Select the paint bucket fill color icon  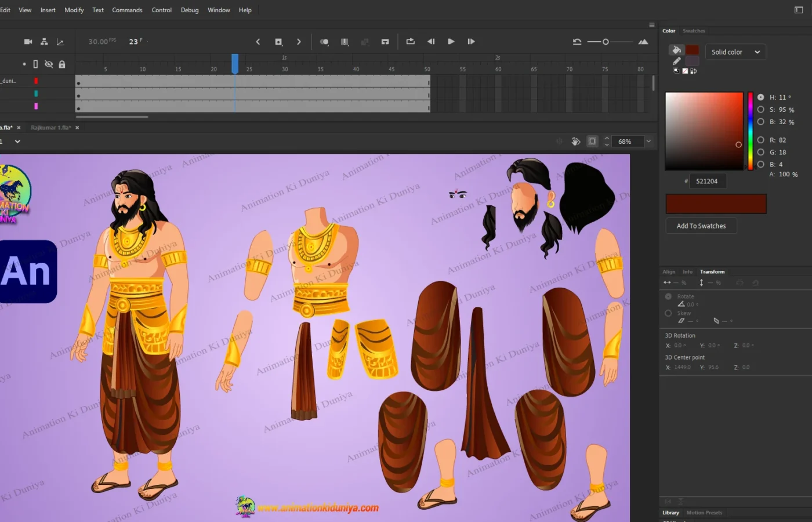(676, 50)
